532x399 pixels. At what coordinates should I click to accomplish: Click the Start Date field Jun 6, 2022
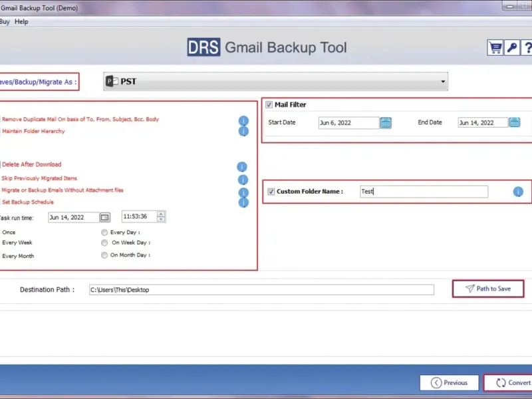tap(348, 123)
